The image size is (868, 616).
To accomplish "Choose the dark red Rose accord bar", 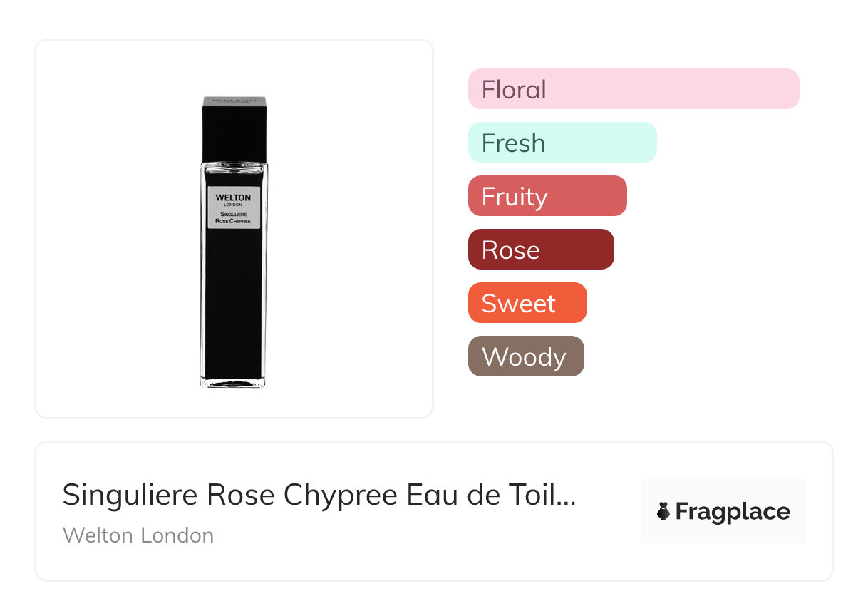I will 540,250.
